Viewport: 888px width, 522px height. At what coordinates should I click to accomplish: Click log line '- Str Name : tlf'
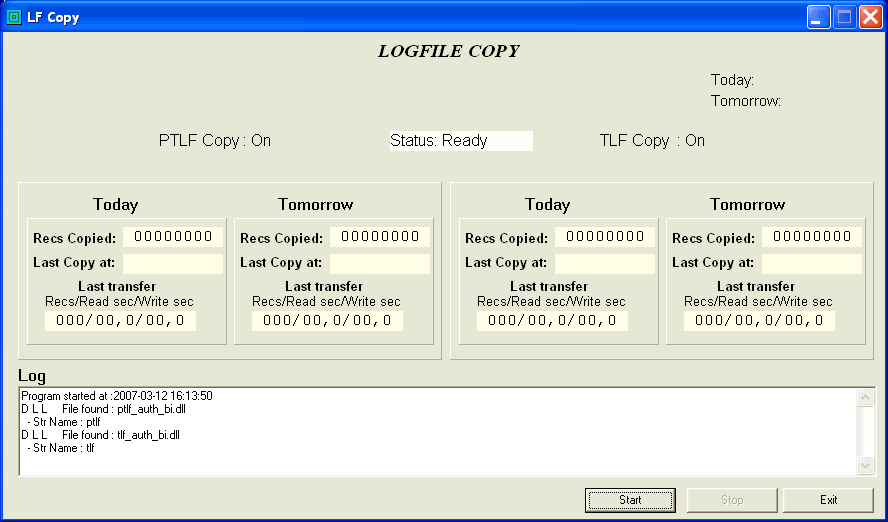click(61, 448)
